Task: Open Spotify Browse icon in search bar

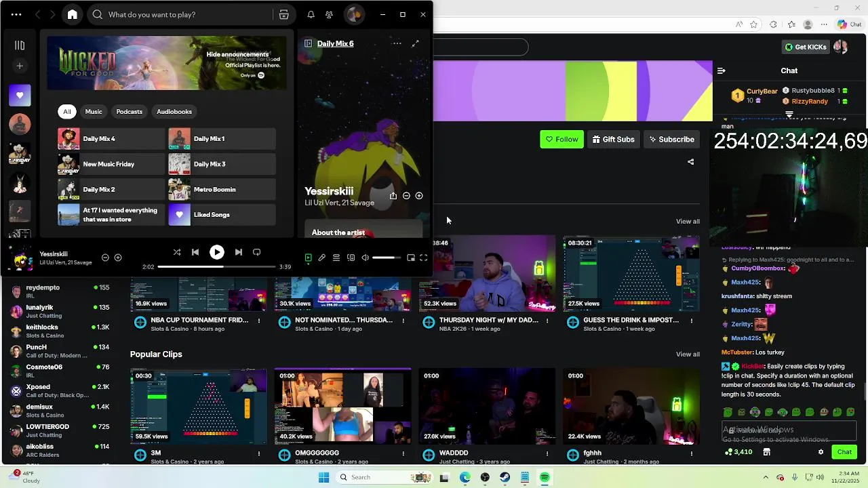Action: tap(284, 14)
